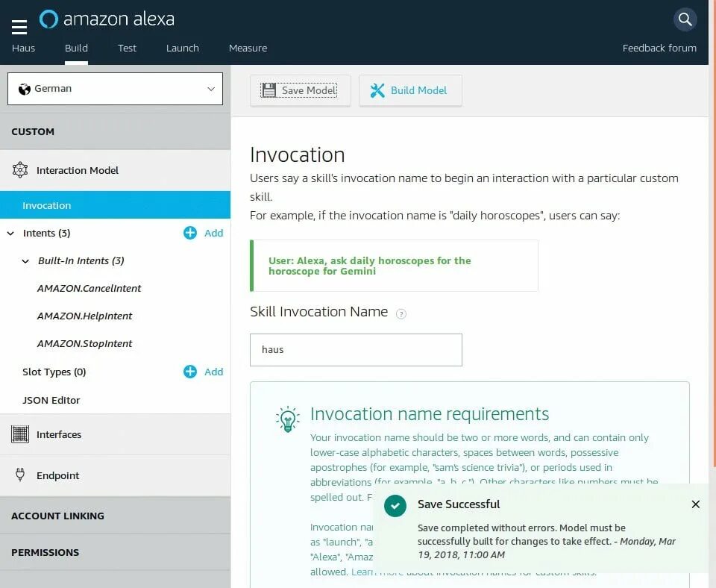Click the CUSTOM section header
The height and width of the screenshot is (588, 716).
(x=115, y=131)
